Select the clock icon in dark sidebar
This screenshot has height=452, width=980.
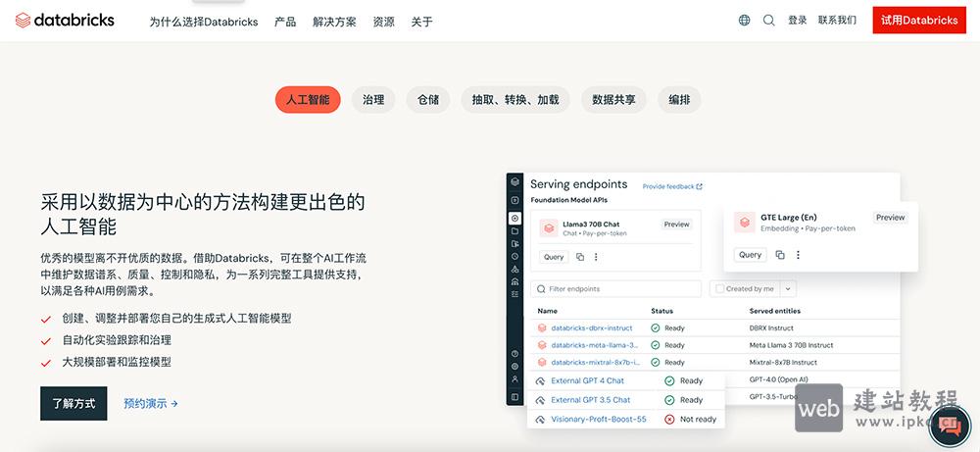tap(514, 256)
